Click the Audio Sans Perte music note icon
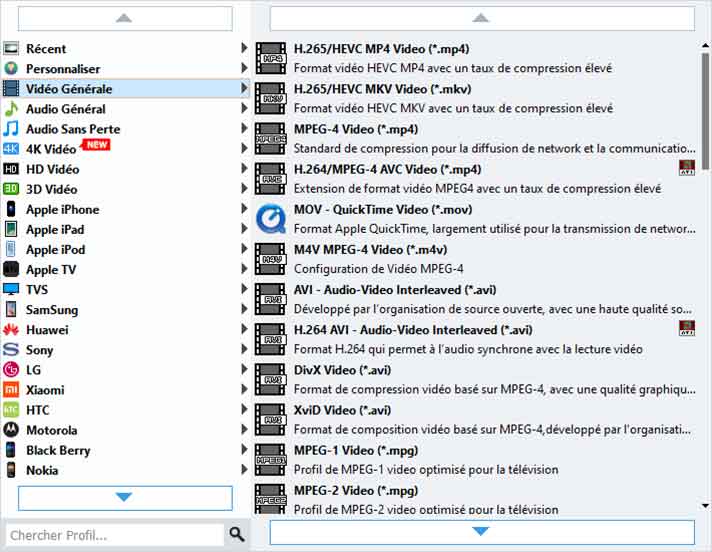This screenshot has width=712, height=552. click(11, 129)
